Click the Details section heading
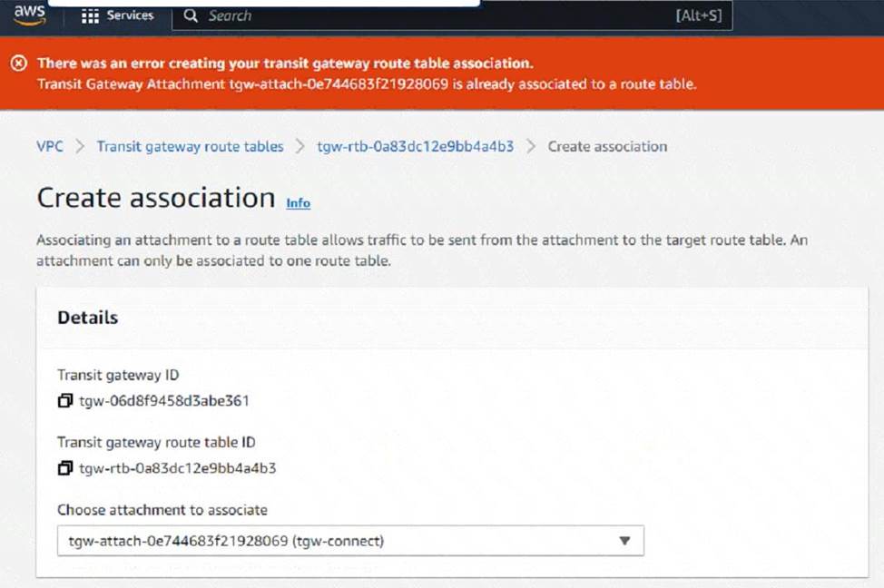This screenshot has width=884, height=588. point(88,318)
